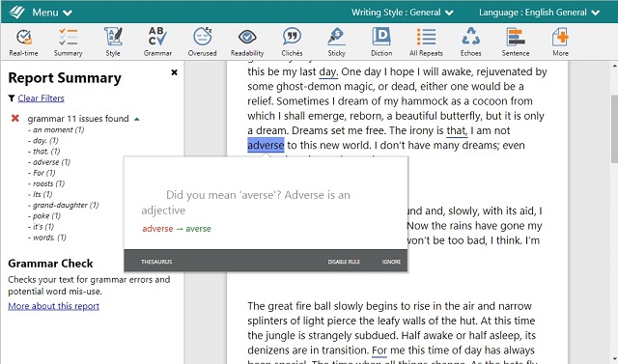Select the 'For (1)' issue

pos(42,173)
